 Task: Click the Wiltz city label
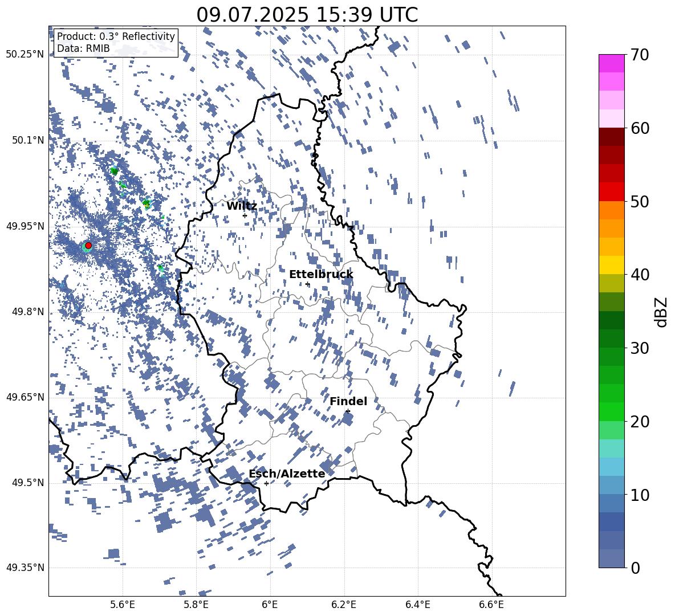tap(242, 206)
